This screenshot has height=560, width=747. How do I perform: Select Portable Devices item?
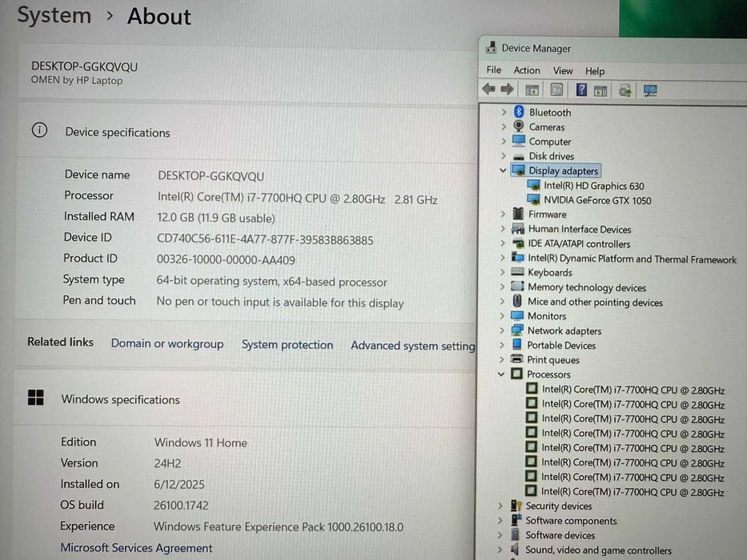click(x=561, y=346)
